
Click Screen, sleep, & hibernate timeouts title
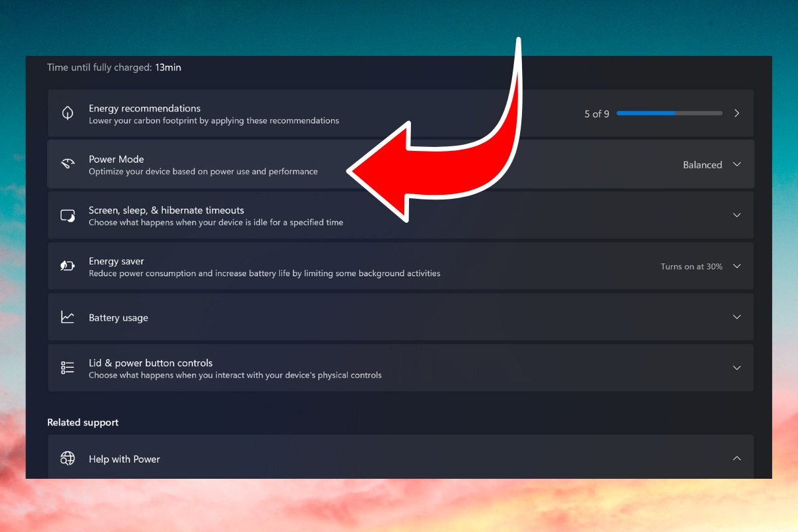click(166, 210)
